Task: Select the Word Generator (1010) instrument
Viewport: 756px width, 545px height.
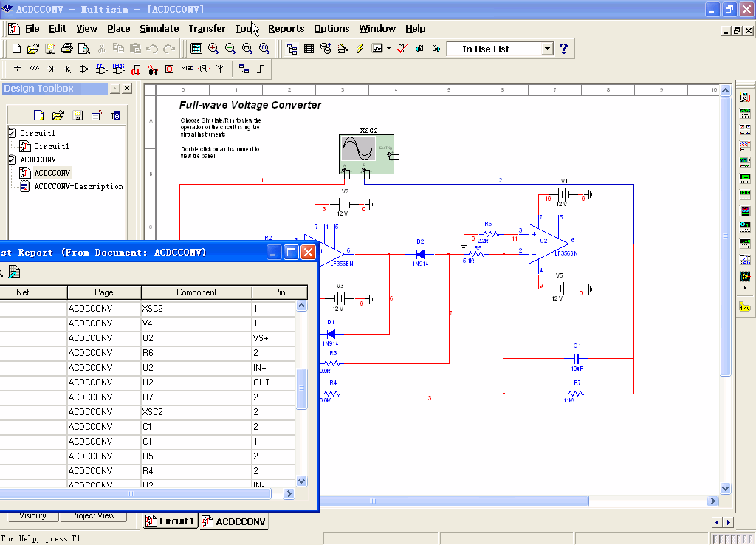Action: (745, 195)
